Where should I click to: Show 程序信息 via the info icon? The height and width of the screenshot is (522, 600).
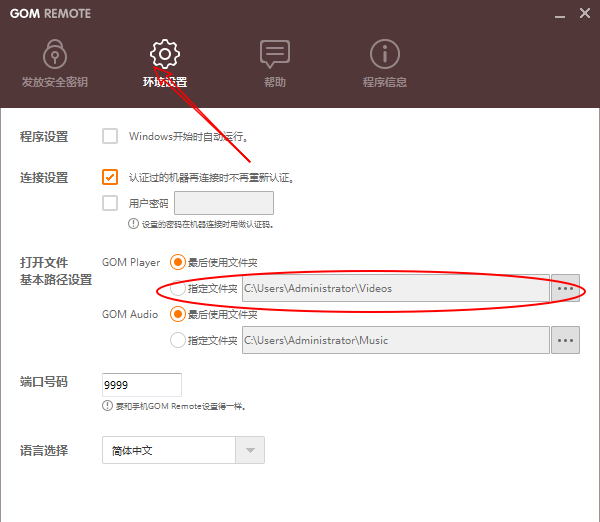(385, 54)
